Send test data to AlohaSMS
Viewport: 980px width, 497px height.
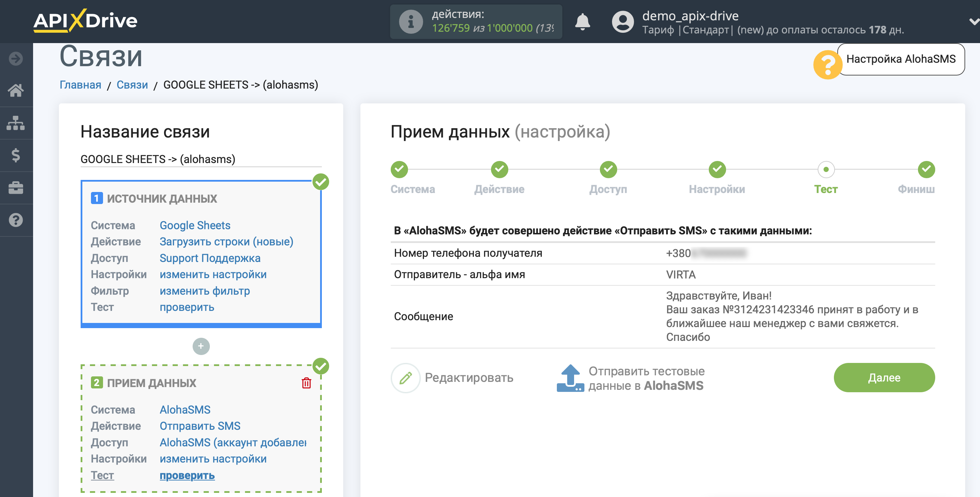pos(646,378)
